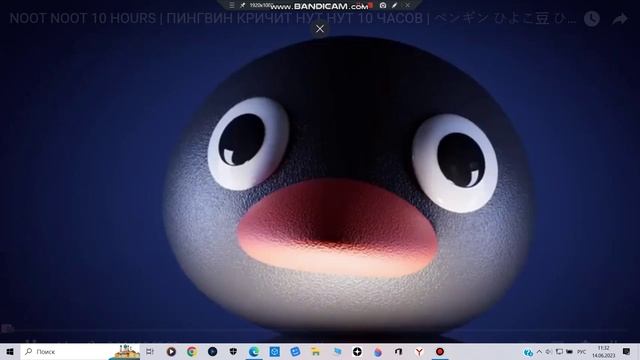Screen dimensions: 640x360
Task: Open the notification center icon
Action: point(627,351)
